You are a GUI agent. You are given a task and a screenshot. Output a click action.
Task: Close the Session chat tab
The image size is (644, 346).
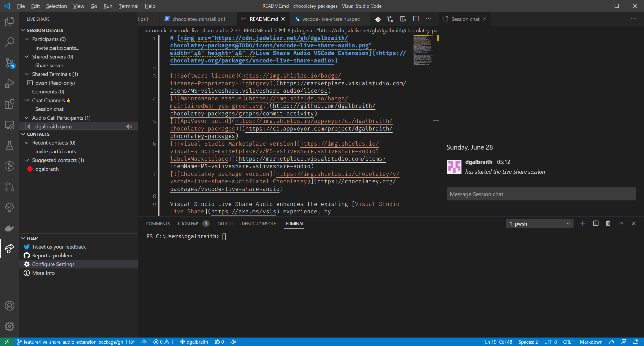point(484,19)
